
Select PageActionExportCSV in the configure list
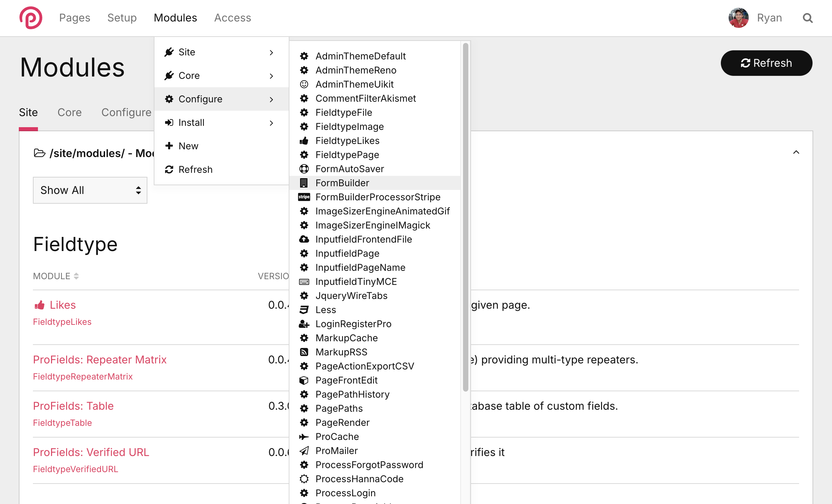click(x=375, y=366)
